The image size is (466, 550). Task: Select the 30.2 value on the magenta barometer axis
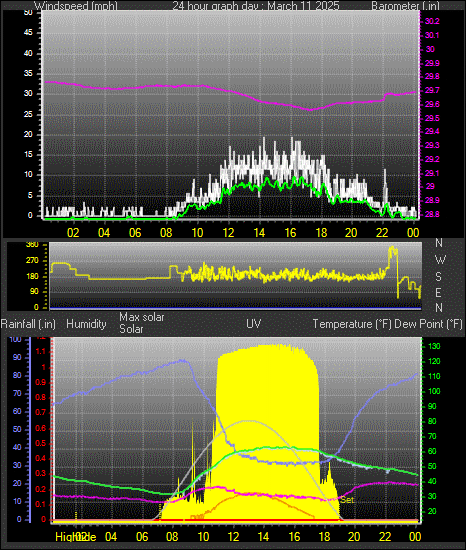[432, 21]
